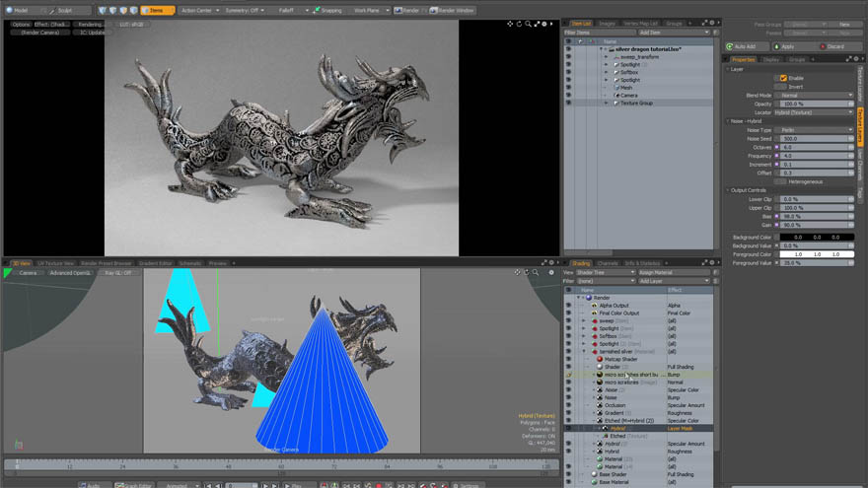Toggle visibility eye for Mesh item
The height and width of the screenshot is (488, 868).
[x=568, y=88]
